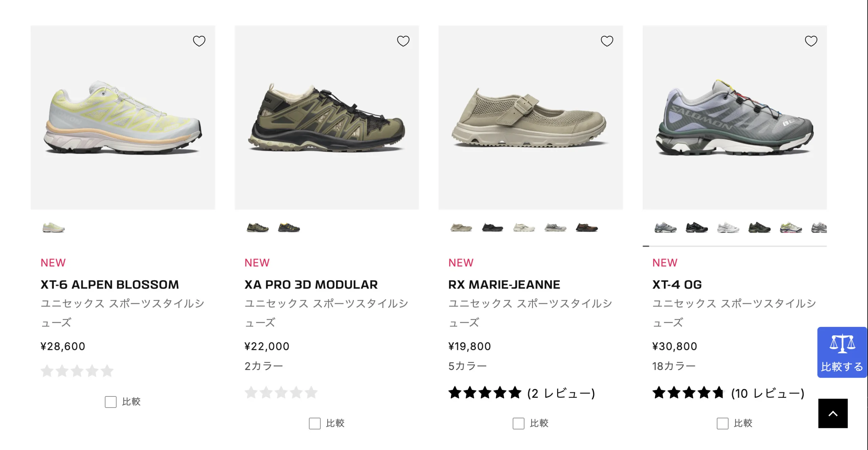Click the XA PRO 3D Modular shoe image
This screenshot has width=868, height=450.
(327, 117)
